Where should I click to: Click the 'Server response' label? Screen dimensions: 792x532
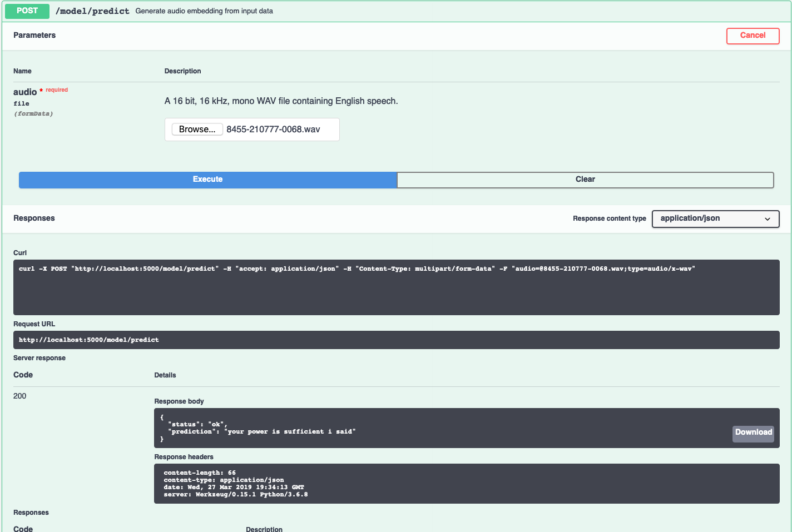(39, 358)
